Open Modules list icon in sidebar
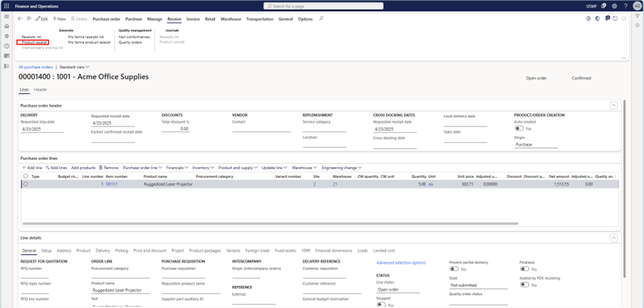This screenshot has width=644, height=308. click(6, 66)
